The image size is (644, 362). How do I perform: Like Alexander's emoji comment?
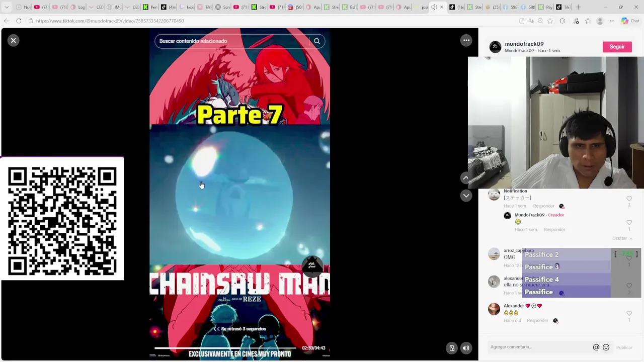point(629,313)
